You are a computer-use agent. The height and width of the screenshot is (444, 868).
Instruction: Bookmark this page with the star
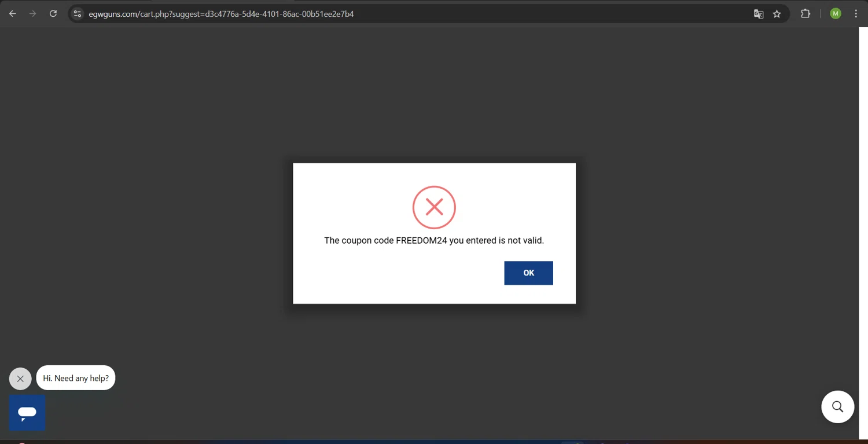click(777, 14)
